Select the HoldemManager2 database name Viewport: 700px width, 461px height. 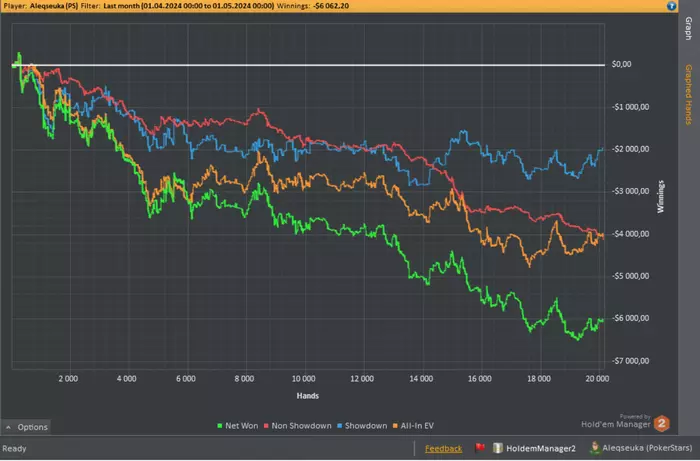[541, 448]
